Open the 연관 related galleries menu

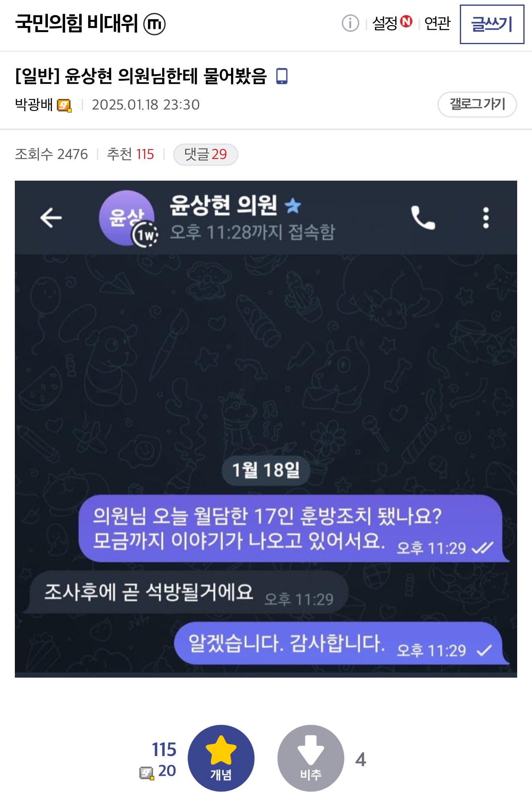pos(438,23)
